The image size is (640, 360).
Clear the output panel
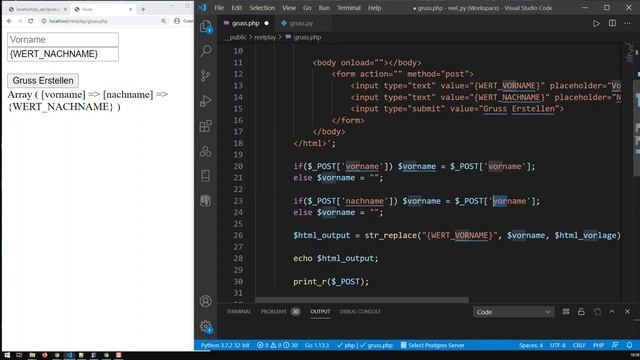click(x=566, y=312)
